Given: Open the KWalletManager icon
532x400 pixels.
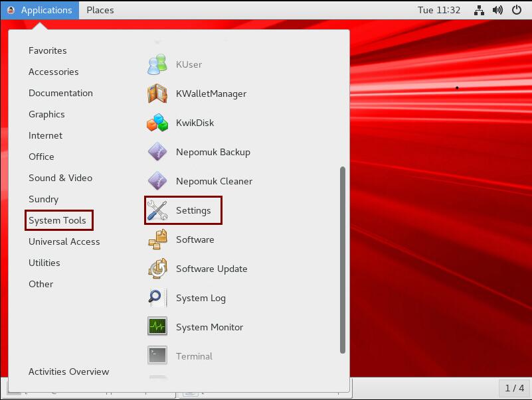Looking at the screenshot, I should point(157,94).
